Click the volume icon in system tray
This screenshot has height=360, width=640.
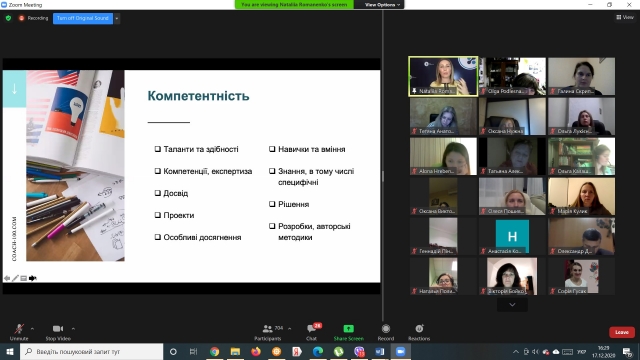(536, 351)
